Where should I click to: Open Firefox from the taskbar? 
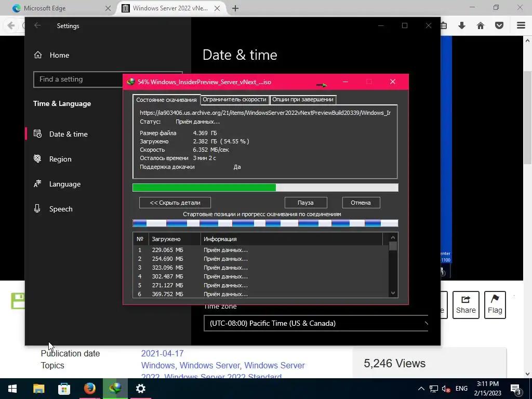click(89, 389)
